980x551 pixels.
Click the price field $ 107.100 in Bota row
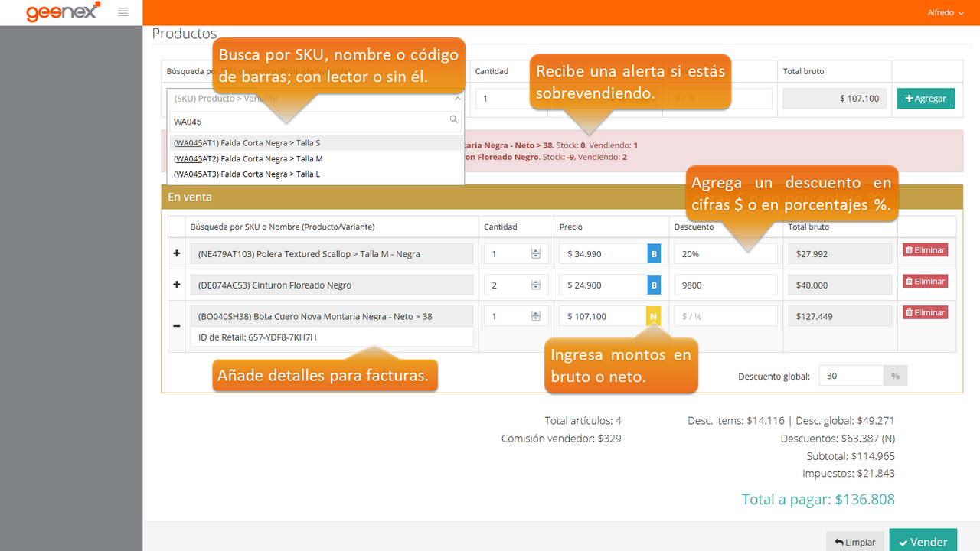[x=603, y=316]
